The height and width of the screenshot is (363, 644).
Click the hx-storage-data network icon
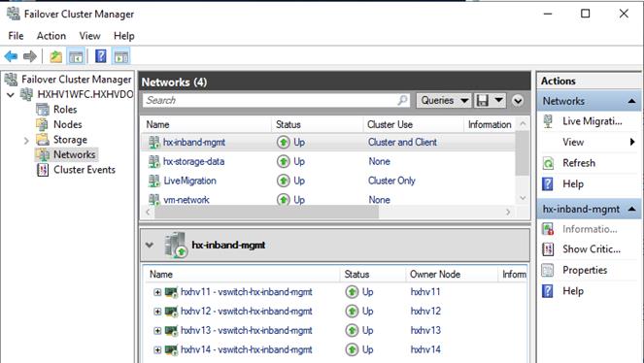[x=153, y=162]
